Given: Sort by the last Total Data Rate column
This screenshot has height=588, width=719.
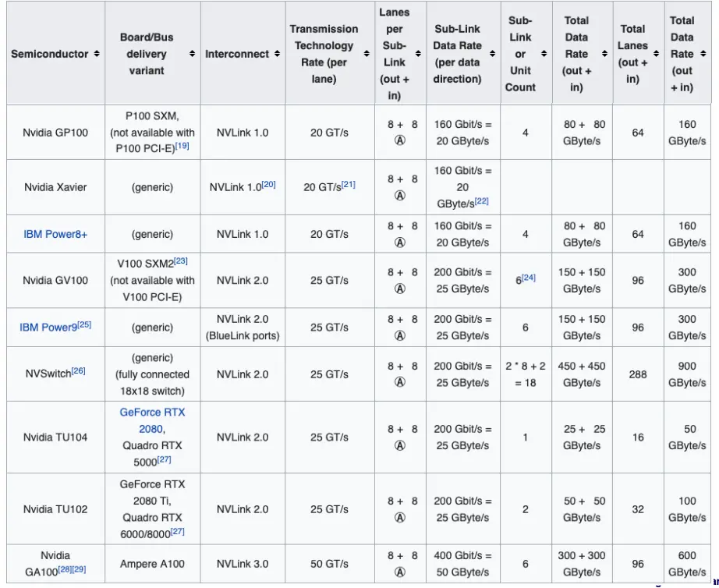Looking at the screenshot, I should pyautogui.click(x=703, y=54).
